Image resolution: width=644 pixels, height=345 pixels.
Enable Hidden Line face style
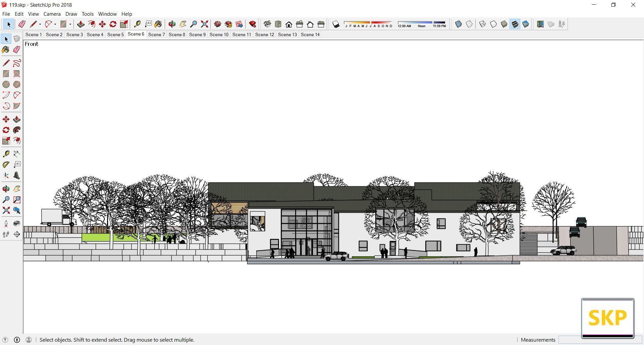coord(493,24)
